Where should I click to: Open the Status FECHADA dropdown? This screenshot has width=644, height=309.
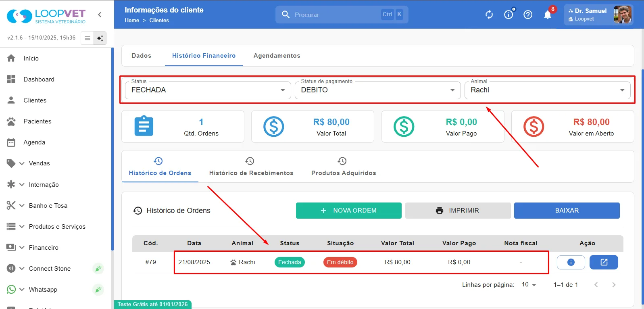click(x=208, y=90)
